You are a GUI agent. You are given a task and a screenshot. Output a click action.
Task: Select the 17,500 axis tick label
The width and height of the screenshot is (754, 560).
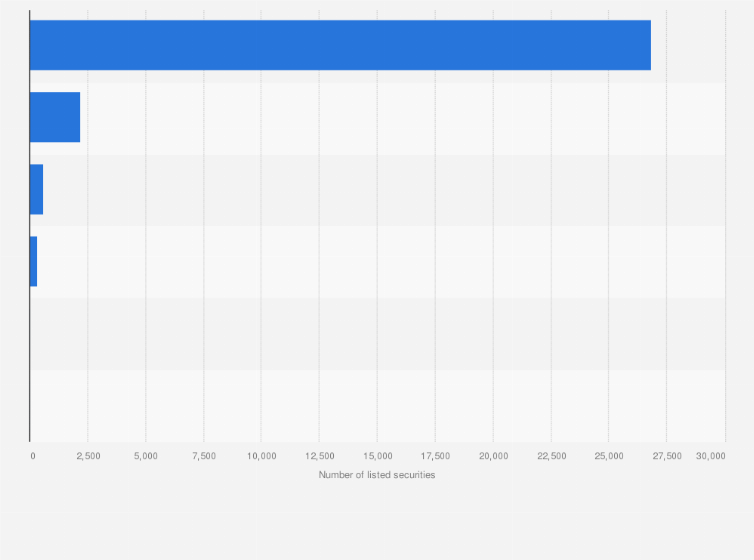click(435, 456)
